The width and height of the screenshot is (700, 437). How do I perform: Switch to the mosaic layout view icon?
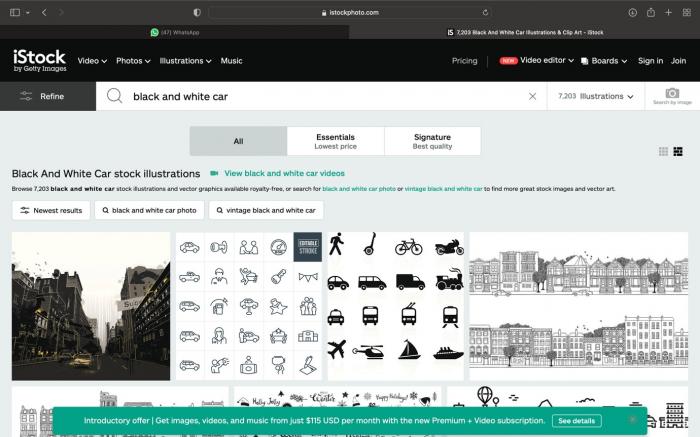pyautogui.click(x=678, y=152)
